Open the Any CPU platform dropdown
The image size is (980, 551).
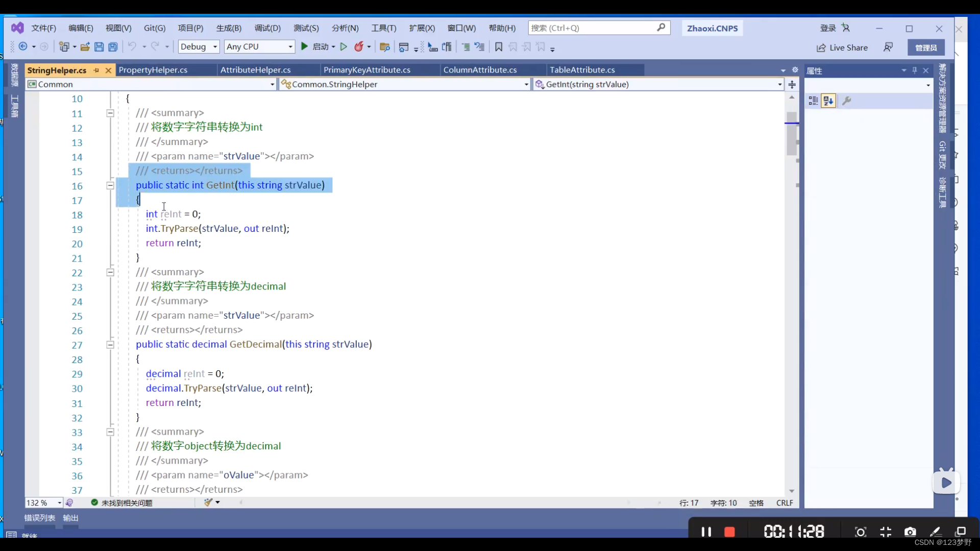tap(259, 46)
